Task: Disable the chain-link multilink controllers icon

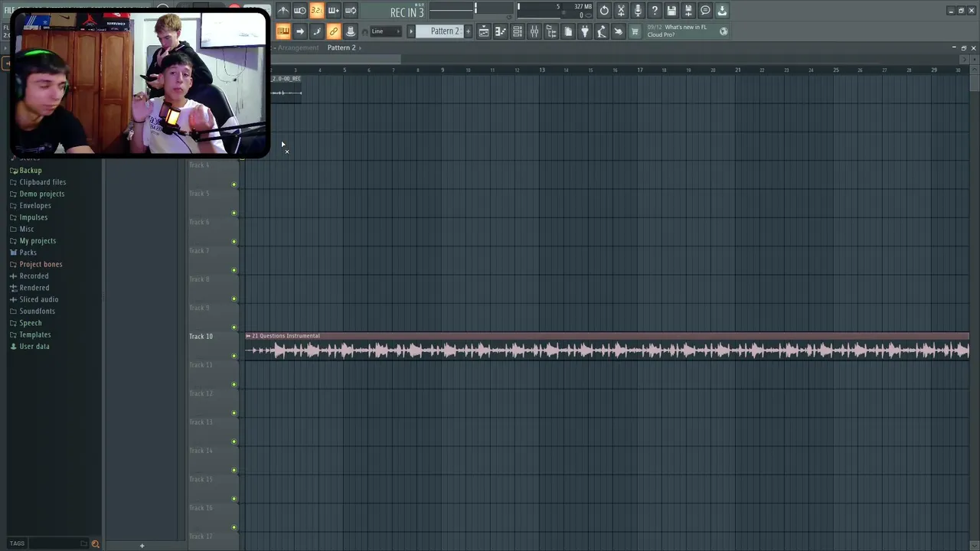Action: (334, 31)
